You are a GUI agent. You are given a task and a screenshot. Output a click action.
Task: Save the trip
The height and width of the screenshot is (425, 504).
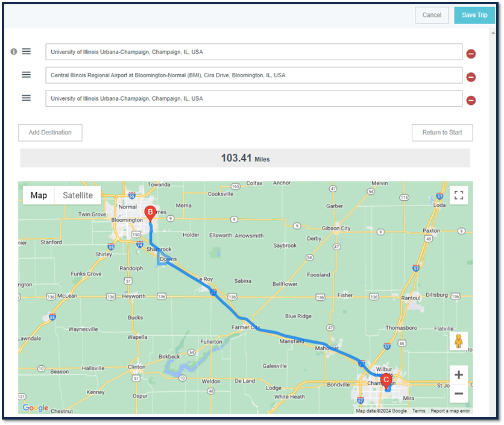tap(474, 15)
